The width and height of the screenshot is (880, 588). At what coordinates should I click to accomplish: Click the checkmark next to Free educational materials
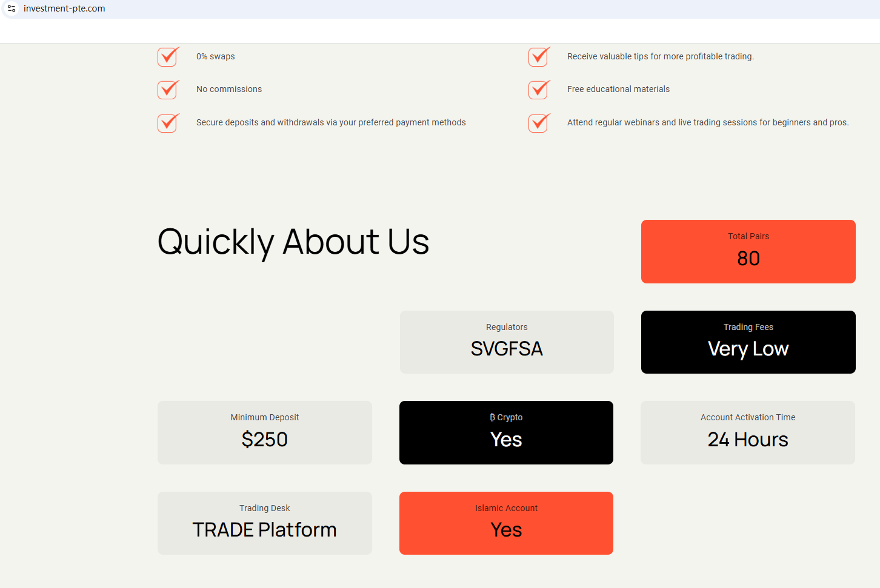[539, 90]
